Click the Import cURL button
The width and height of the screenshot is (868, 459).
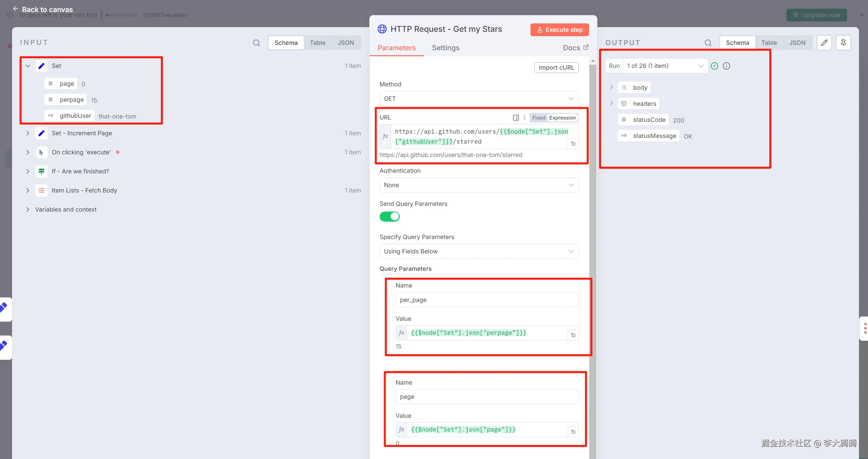click(556, 67)
